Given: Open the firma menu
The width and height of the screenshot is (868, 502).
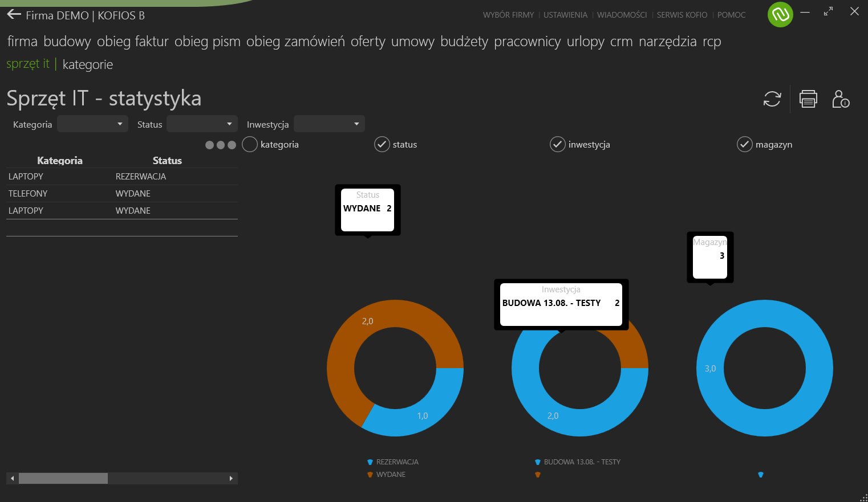Looking at the screenshot, I should 22,42.
